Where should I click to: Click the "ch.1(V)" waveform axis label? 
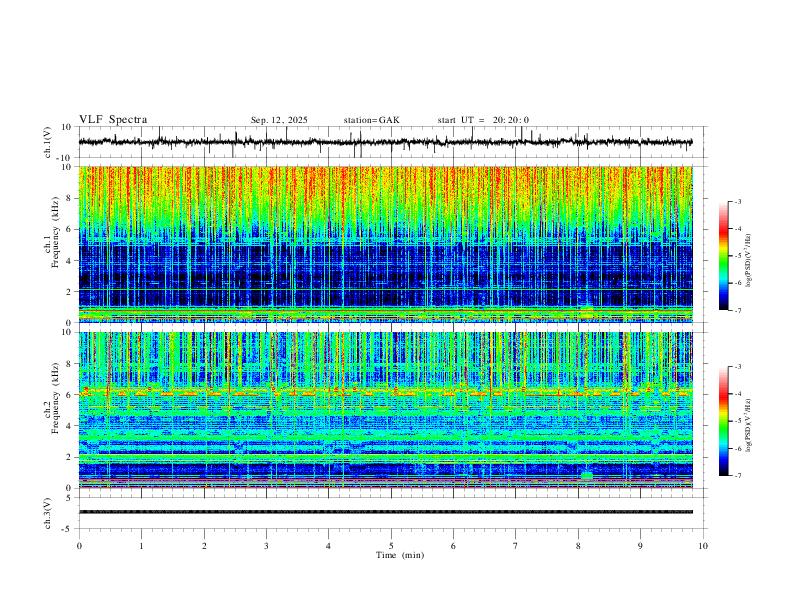click(48, 142)
